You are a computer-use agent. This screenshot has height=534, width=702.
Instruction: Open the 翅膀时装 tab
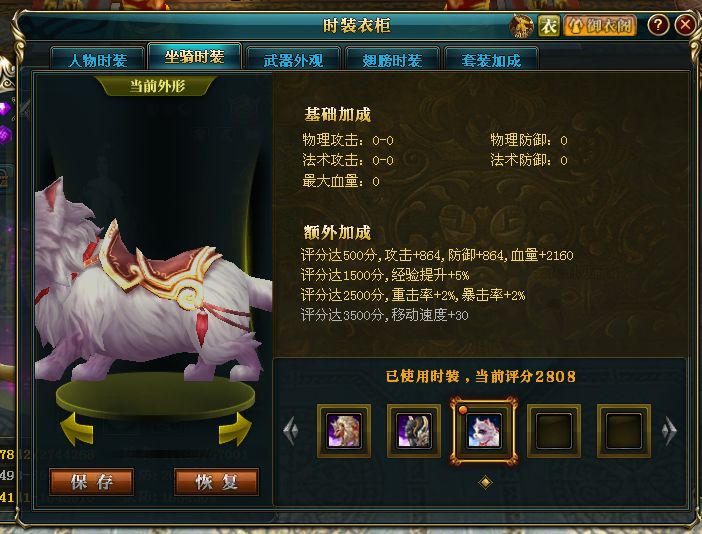[x=392, y=60]
